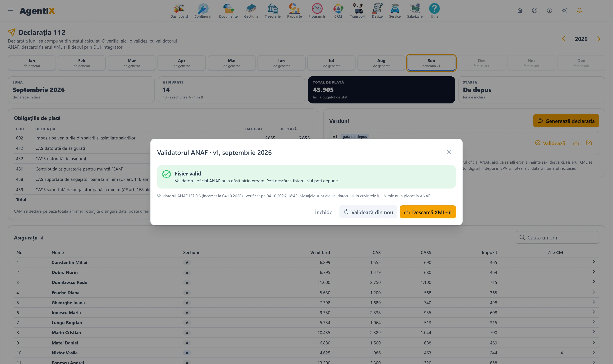Open notifications bell
The height and width of the screenshot is (364, 613).
[579, 10]
